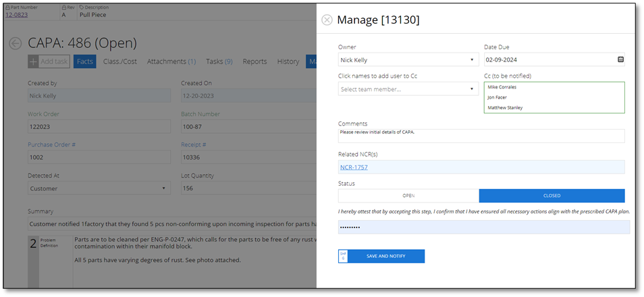The image size is (644, 297).
Task: Set Status to OPEN
Action: [x=408, y=196]
